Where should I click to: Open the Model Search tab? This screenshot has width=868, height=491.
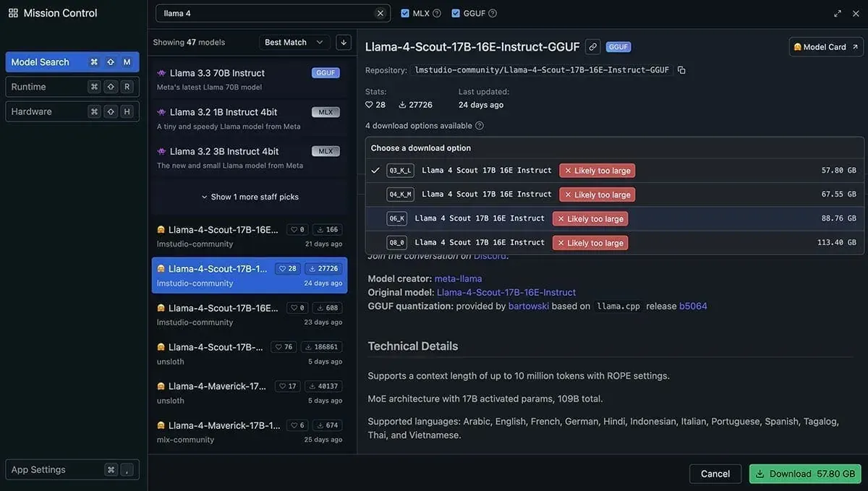[x=72, y=62]
